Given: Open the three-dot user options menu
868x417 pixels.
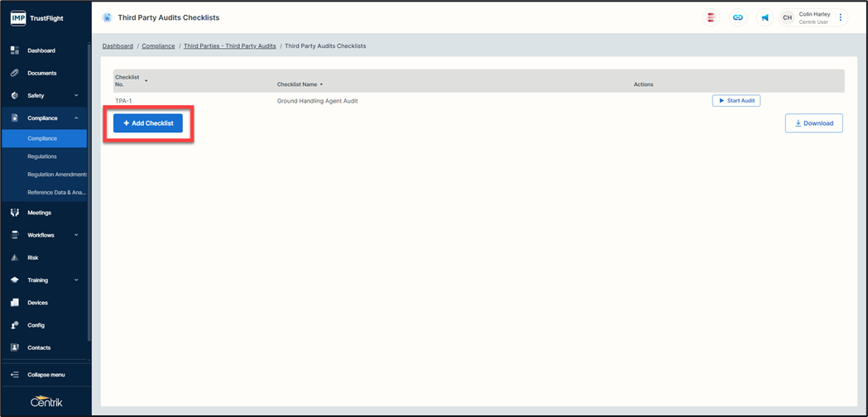Looking at the screenshot, I should tap(841, 17).
